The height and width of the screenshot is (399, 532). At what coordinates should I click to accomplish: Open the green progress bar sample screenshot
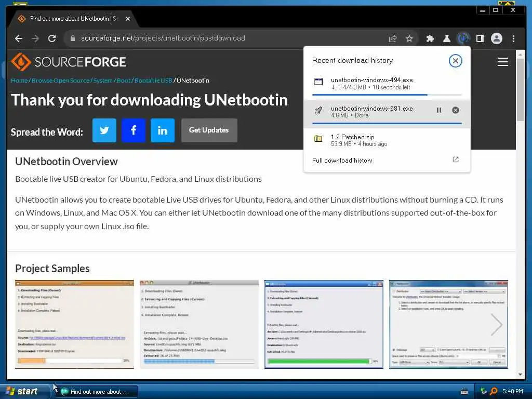(324, 324)
